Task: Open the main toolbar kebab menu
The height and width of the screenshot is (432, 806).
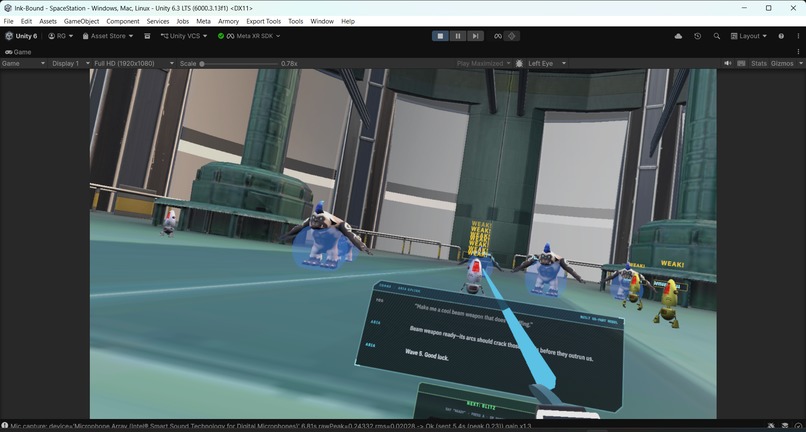Action: click(798, 36)
